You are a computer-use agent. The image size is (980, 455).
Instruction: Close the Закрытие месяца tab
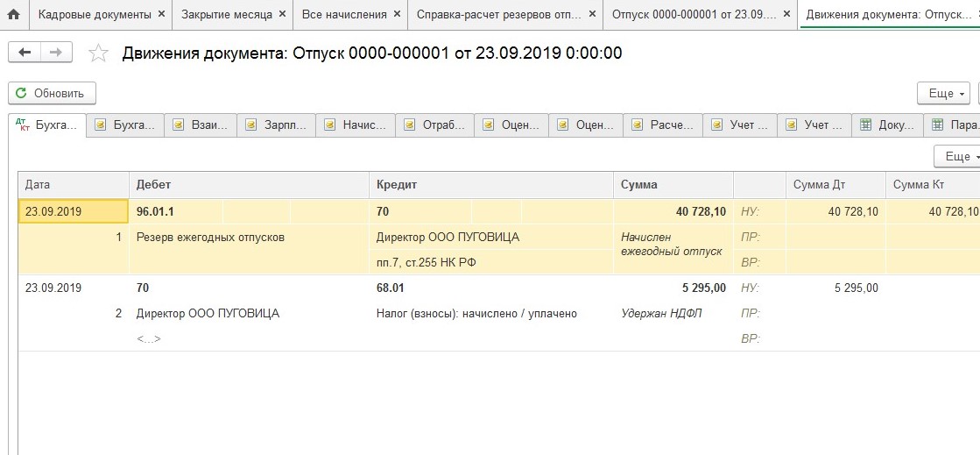(279, 15)
